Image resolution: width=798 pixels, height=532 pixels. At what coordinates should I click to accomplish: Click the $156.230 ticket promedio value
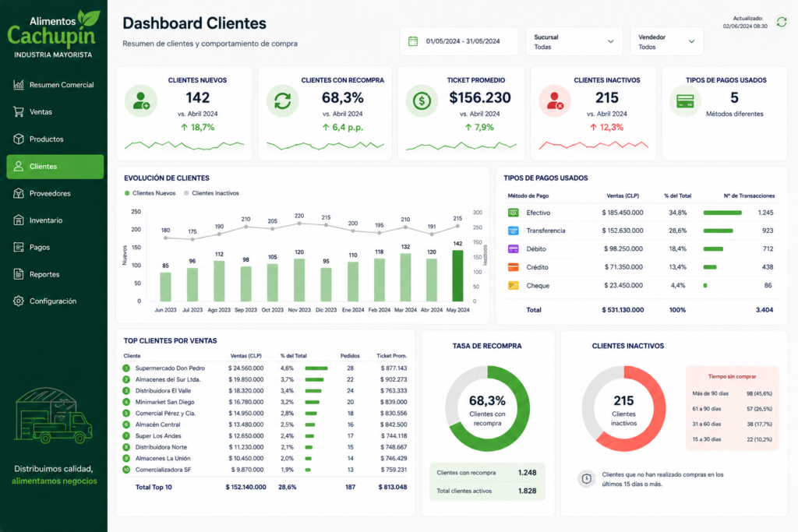480,97
